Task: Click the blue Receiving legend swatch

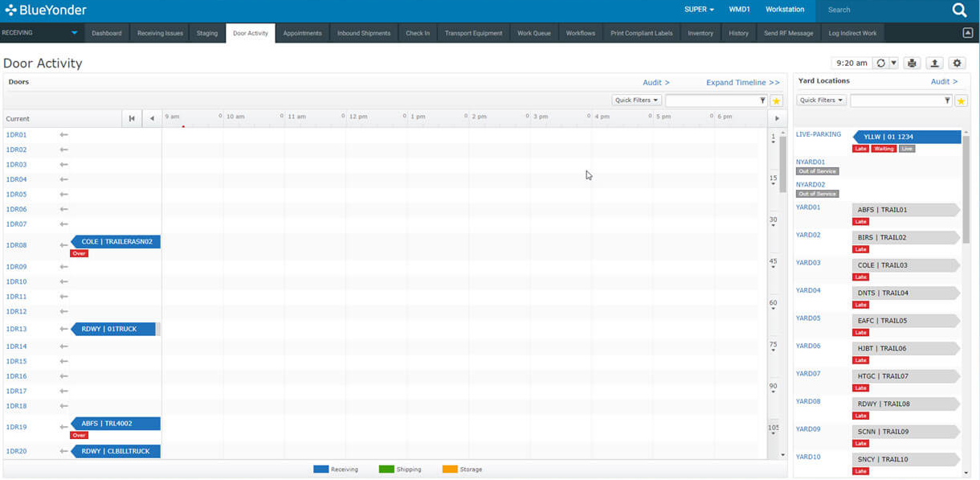Action: pyautogui.click(x=321, y=469)
